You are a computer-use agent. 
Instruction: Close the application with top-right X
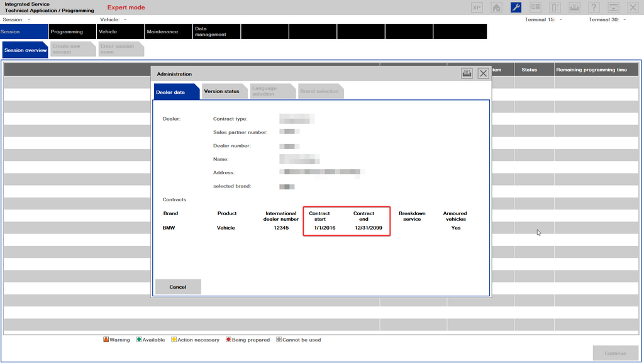pyautogui.click(x=633, y=8)
